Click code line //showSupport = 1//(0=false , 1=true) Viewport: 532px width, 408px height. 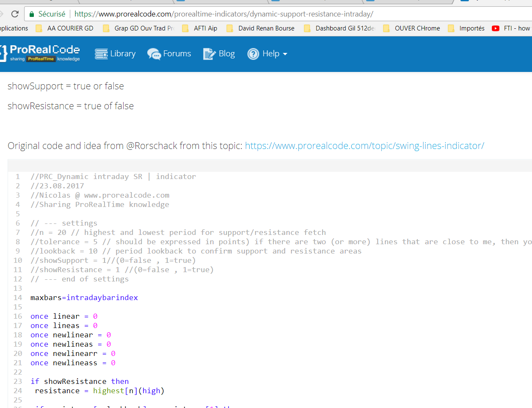(113, 260)
